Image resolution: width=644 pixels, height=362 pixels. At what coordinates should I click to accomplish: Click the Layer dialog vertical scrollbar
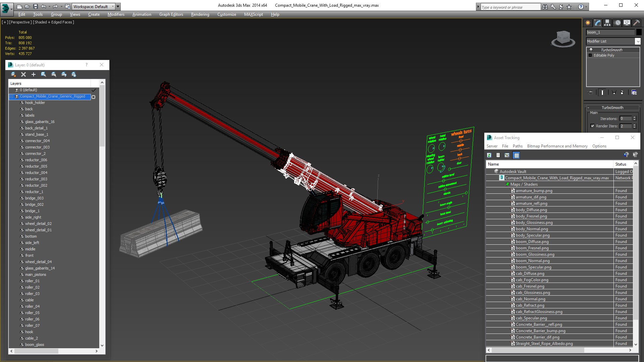coord(102,116)
